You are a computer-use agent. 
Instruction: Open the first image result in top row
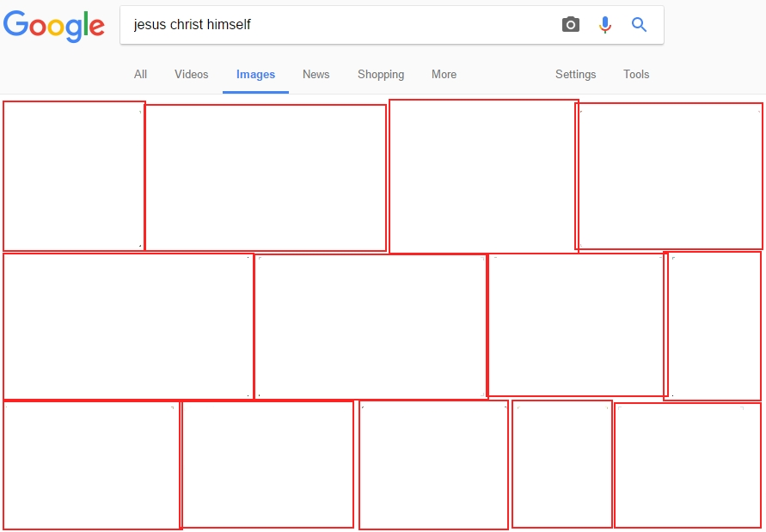pyautogui.click(x=74, y=176)
